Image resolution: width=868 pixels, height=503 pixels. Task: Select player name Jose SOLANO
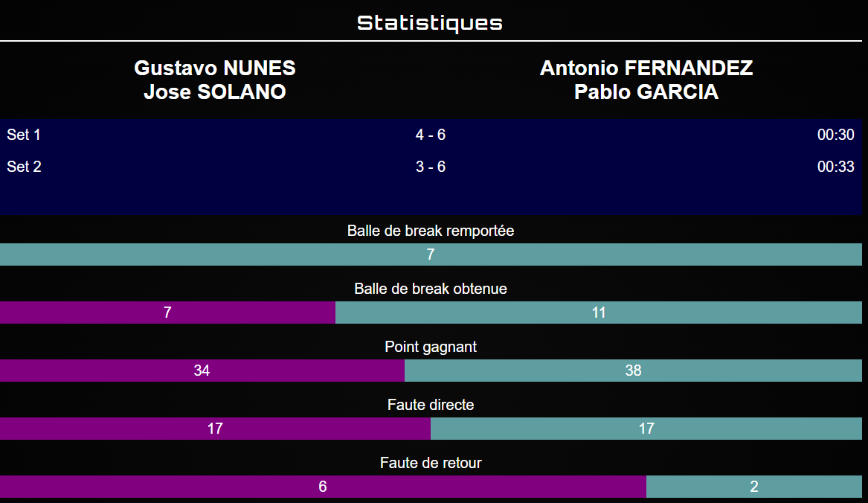point(215,92)
